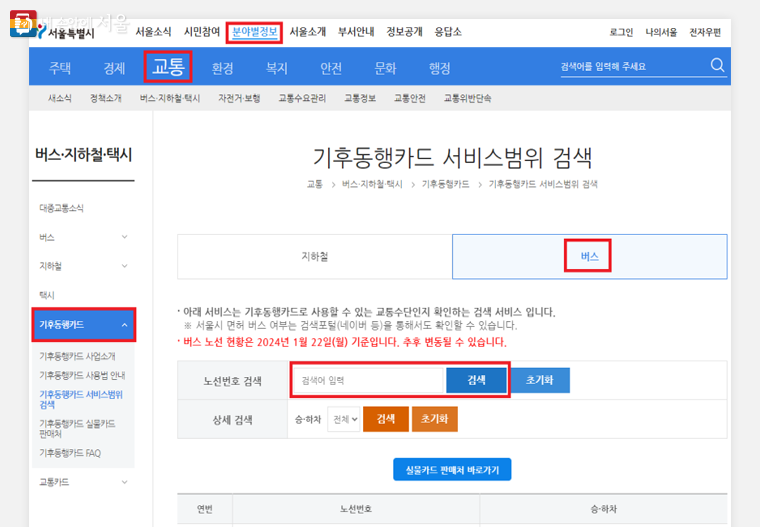Open 나의서울 link
This screenshot has height=527, width=760.
(x=661, y=32)
